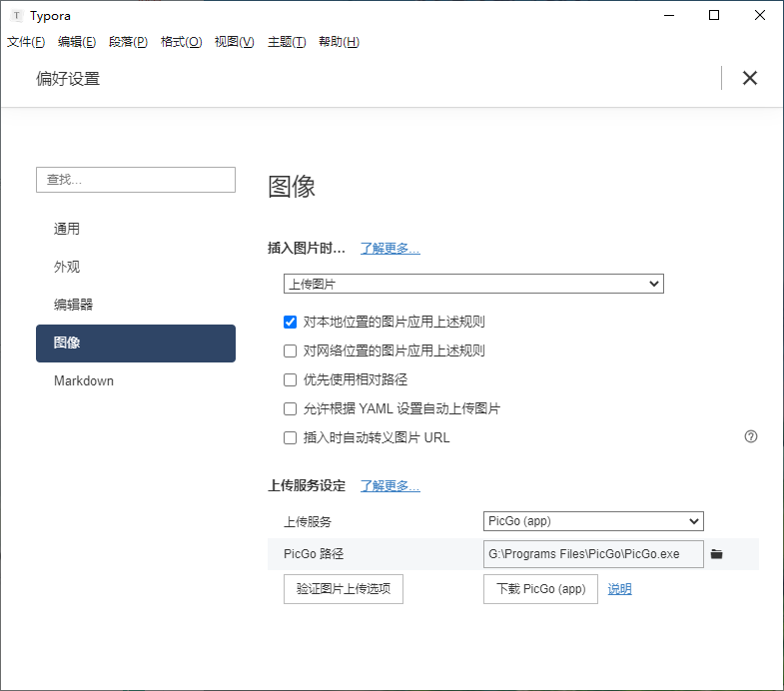784x691 pixels.
Task: Click the PicGo 路径 label
Action: point(314,554)
